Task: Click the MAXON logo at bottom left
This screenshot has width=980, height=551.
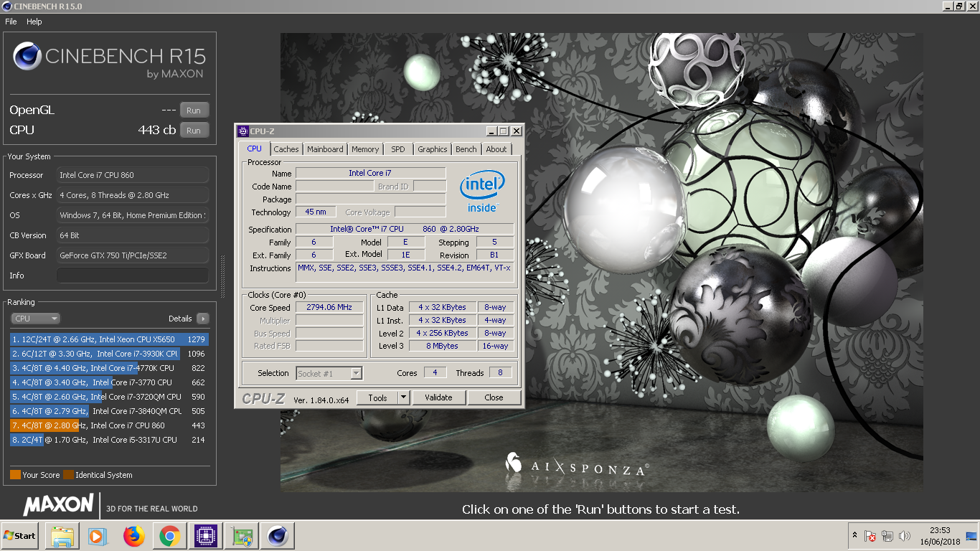Action: [57, 504]
